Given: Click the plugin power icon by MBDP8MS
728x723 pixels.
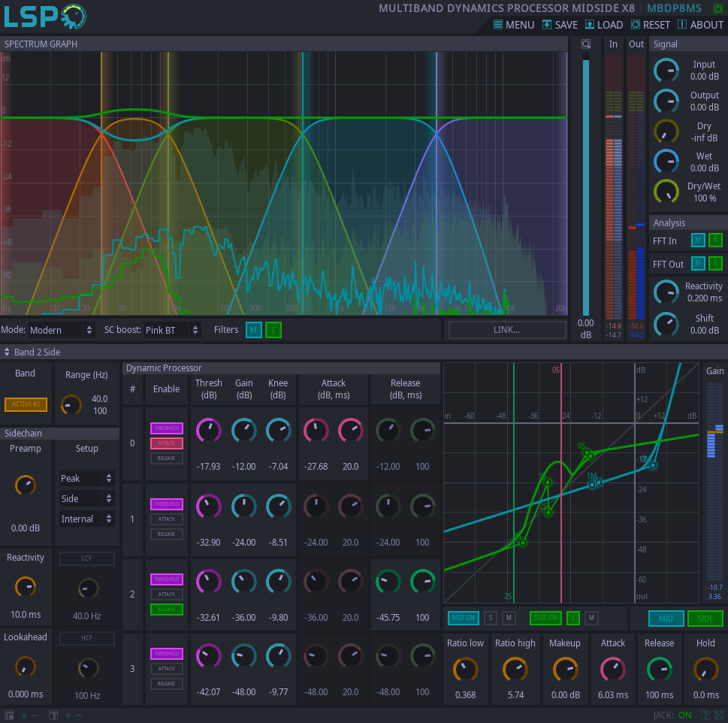Looking at the screenshot, I should pyautogui.click(x=717, y=8).
